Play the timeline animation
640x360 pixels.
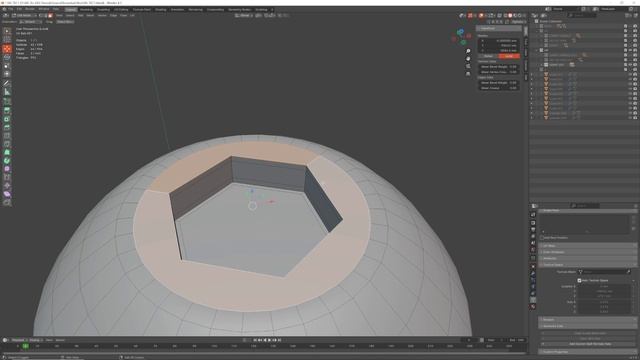tap(269, 340)
